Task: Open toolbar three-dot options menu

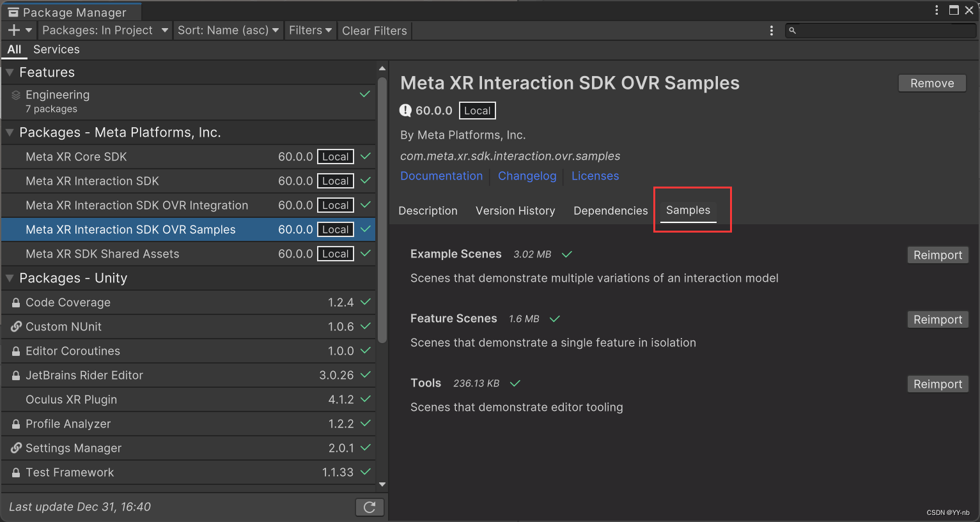Action: click(772, 31)
